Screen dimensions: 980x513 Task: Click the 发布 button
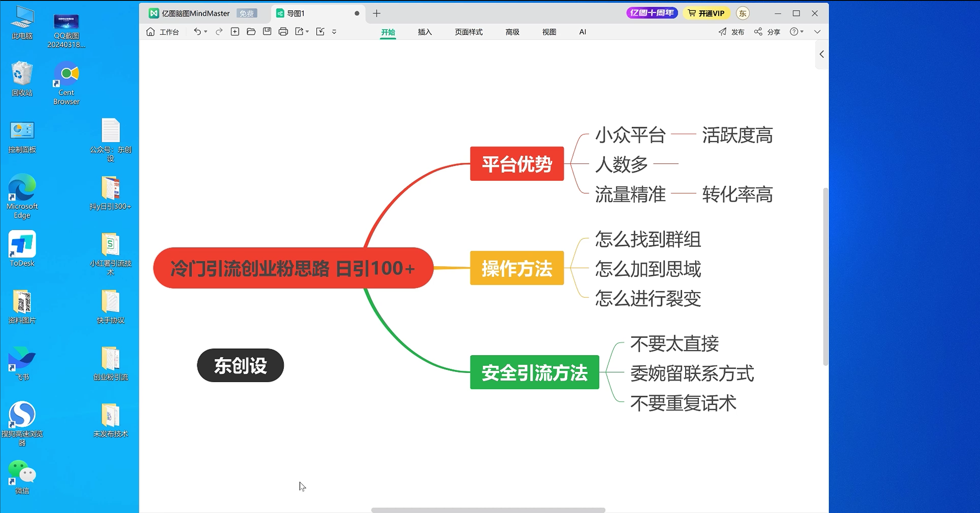coord(731,31)
